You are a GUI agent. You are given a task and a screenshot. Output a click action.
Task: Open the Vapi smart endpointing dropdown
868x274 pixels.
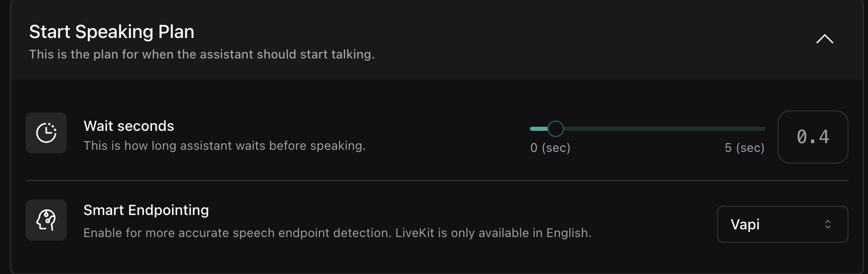pos(782,224)
